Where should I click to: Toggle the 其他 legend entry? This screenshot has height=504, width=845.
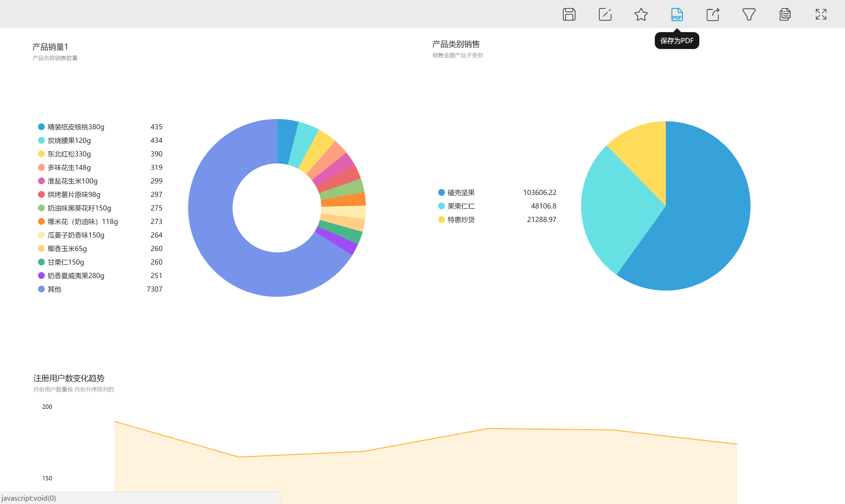point(54,289)
